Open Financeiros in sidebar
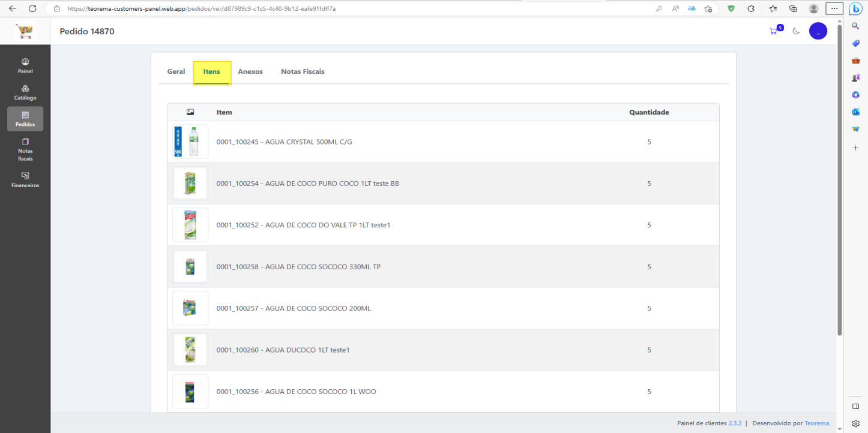 click(25, 180)
